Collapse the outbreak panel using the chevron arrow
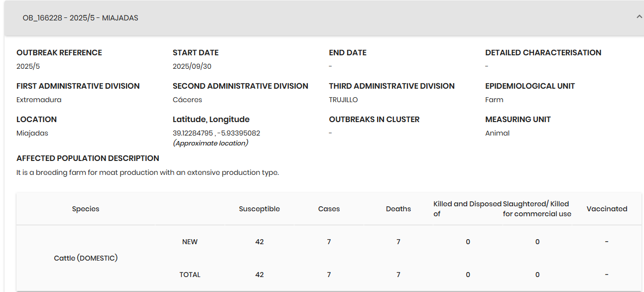This screenshot has width=644, height=292. (639, 17)
